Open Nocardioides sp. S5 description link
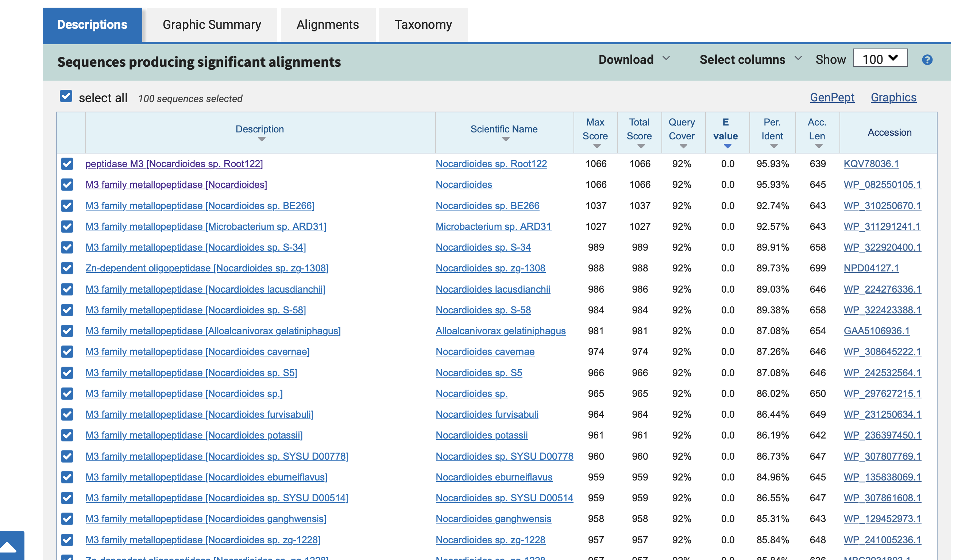Viewport: 973px width, 560px height. tap(191, 373)
